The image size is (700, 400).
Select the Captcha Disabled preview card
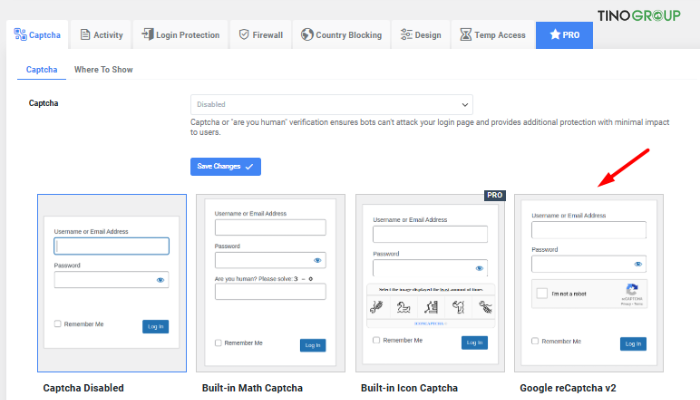[x=112, y=283]
